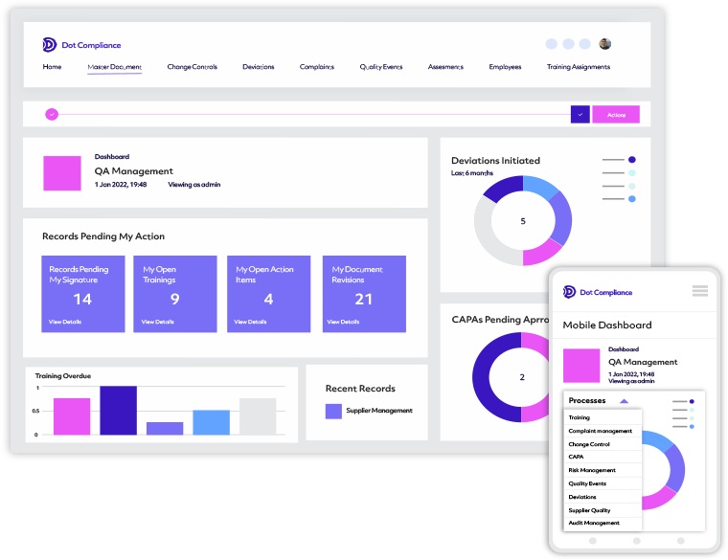View Details for Records Pending My Signature
The height and width of the screenshot is (560, 728).
[x=65, y=322]
